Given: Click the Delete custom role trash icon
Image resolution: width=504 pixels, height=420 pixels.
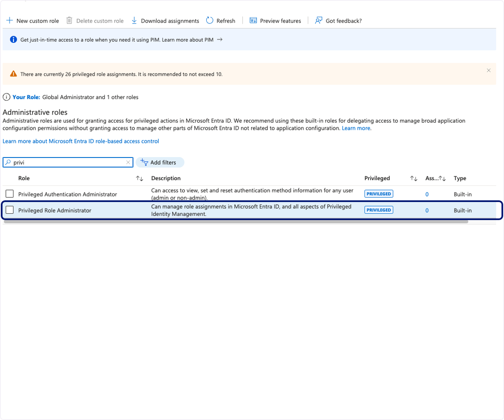Looking at the screenshot, I should [x=69, y=21].
